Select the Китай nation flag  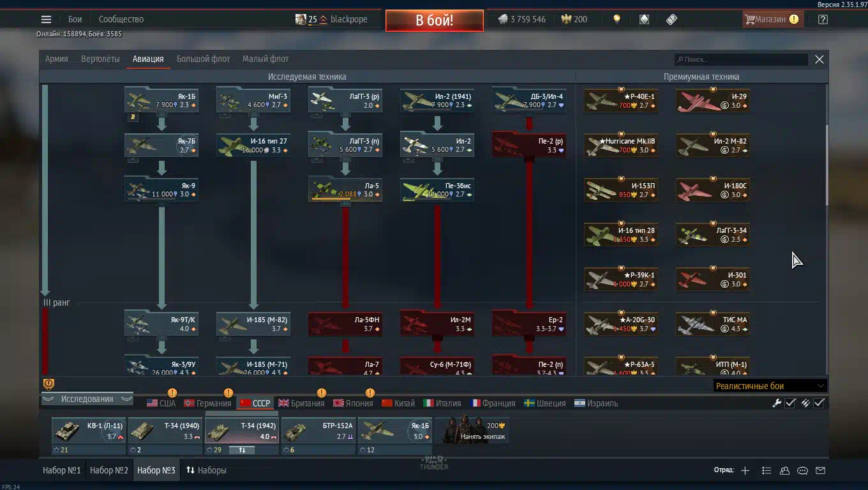tap(398, 403)
